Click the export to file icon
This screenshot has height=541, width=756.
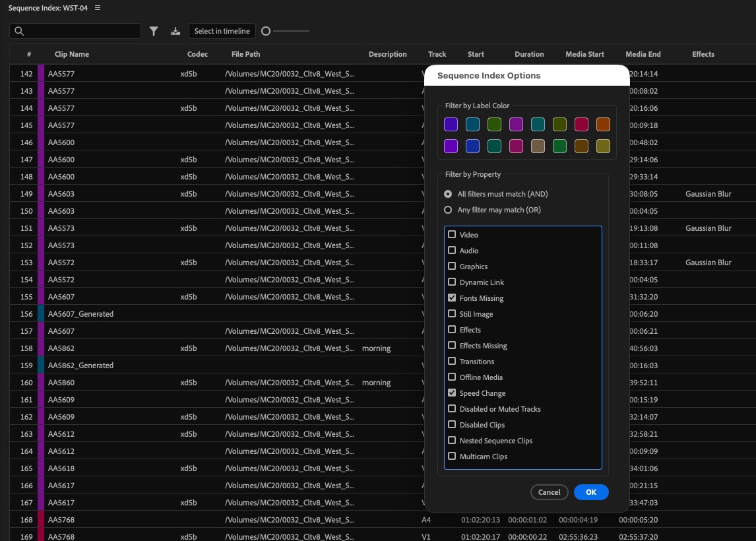(x=175, y=32)
